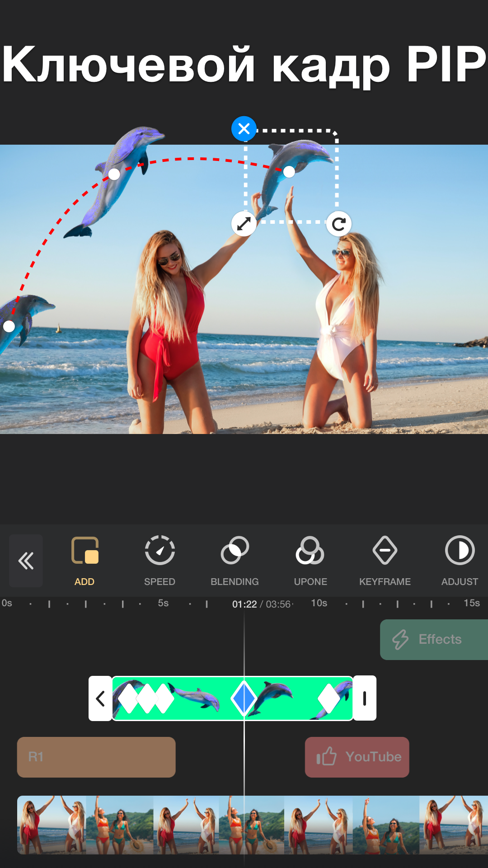This screenshot has height=868, width=488.
Task: Tap the left trim handle of dolphin clip
Action: (100, 698)
